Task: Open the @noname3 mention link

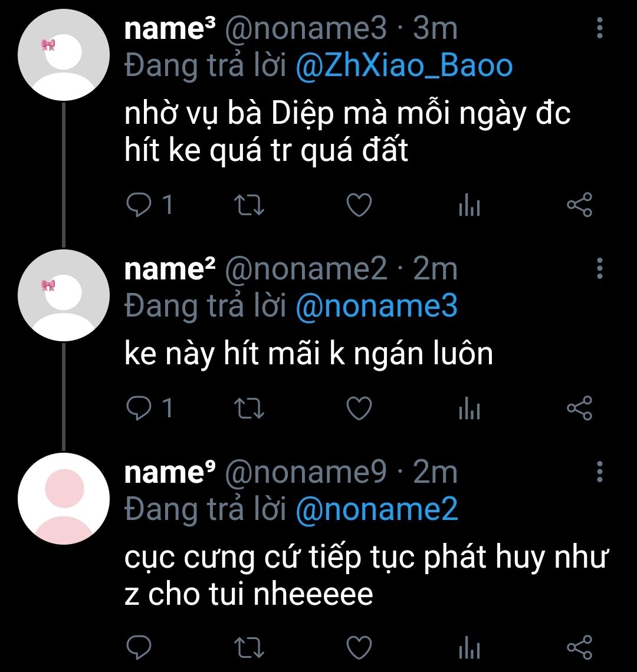Action: 376,306
